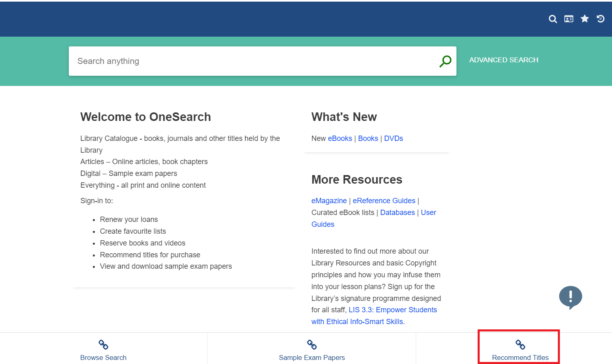View the new DVDs list

point(393,138)
